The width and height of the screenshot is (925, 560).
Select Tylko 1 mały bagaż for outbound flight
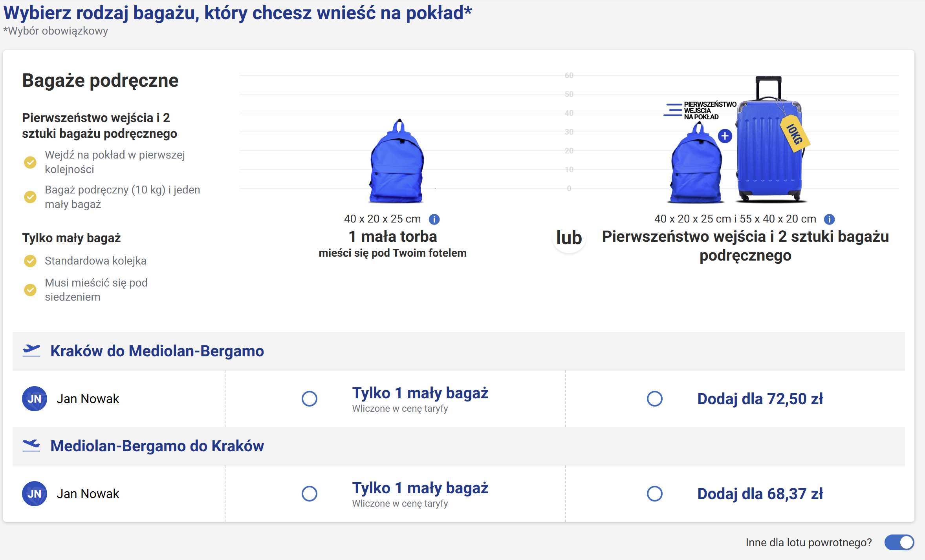point(310,399)
